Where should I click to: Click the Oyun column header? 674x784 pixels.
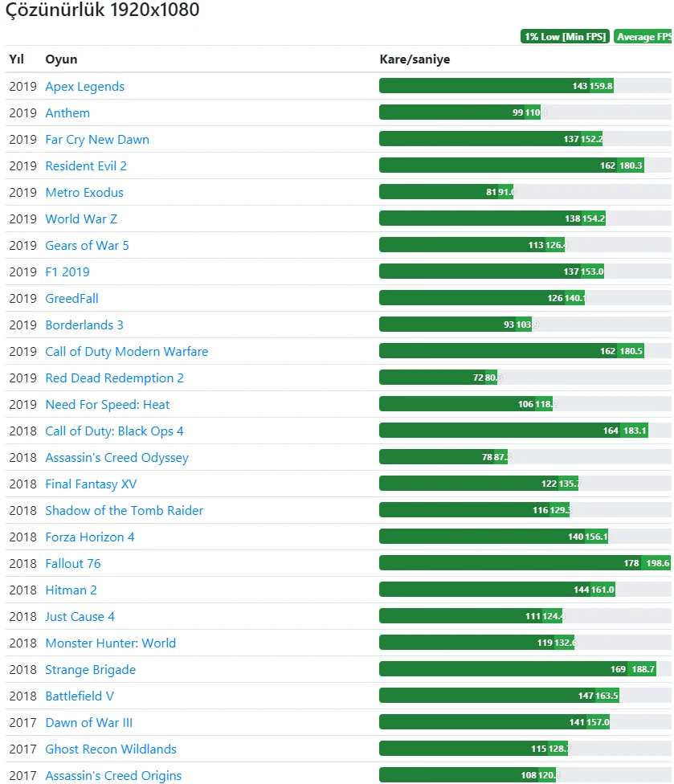tap(61, 59)
